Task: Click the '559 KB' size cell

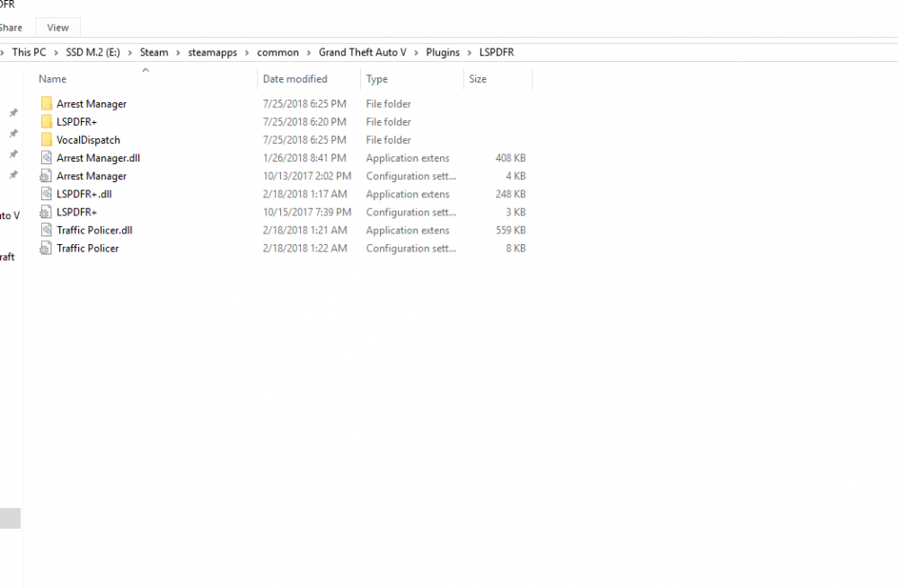Action: (510, 230)
